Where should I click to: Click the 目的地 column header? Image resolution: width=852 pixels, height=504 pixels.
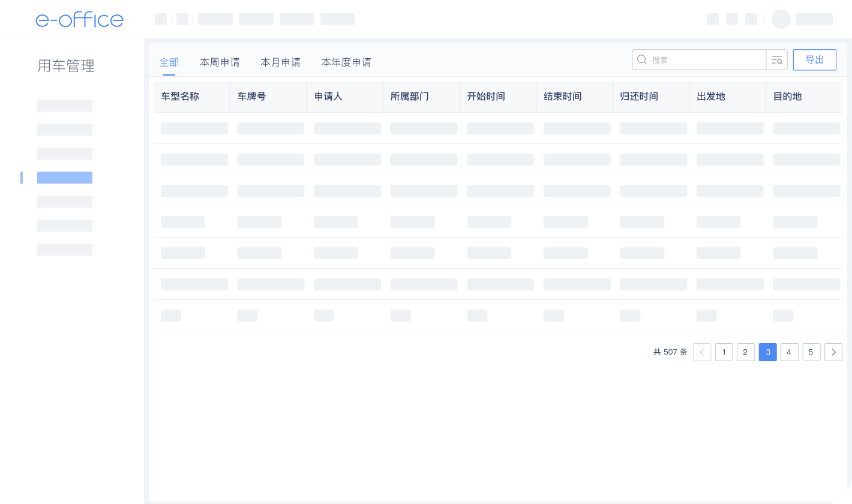[804, 97]
